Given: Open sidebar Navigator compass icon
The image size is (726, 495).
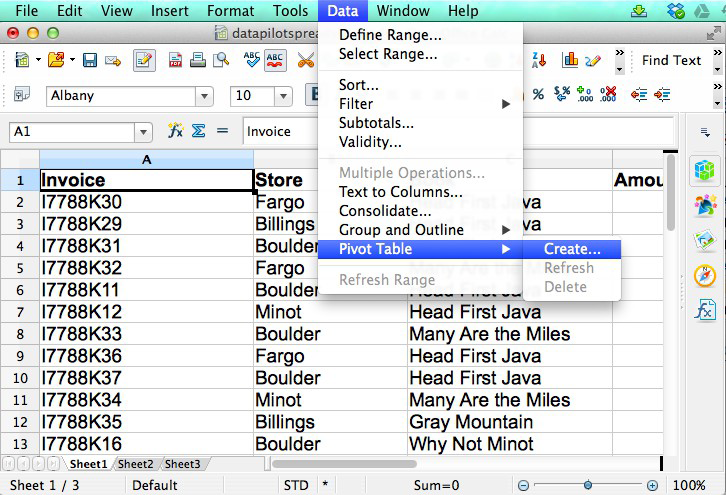Looking at the screenshot, I should 705,276.
